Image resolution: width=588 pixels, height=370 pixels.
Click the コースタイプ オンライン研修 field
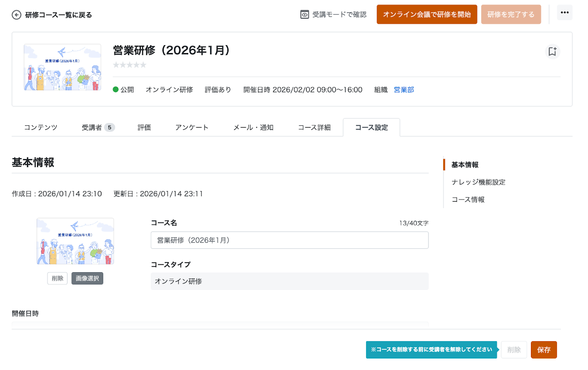[290, 281]
